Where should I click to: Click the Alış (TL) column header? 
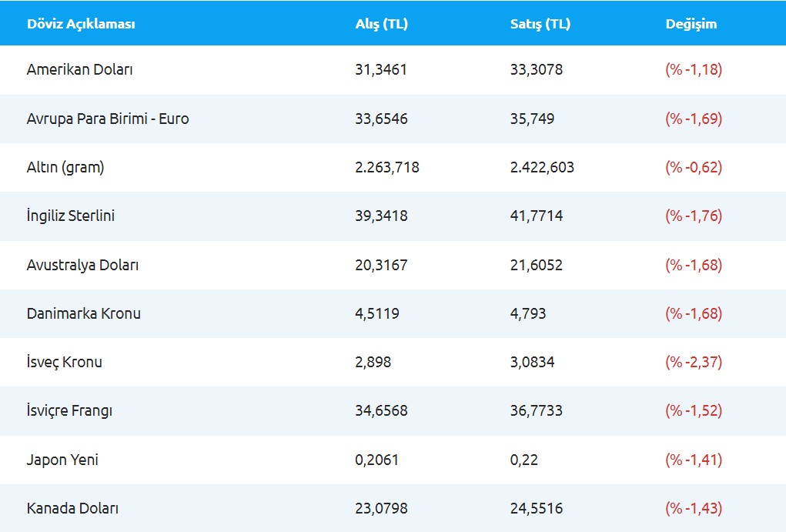click(381, 24)
